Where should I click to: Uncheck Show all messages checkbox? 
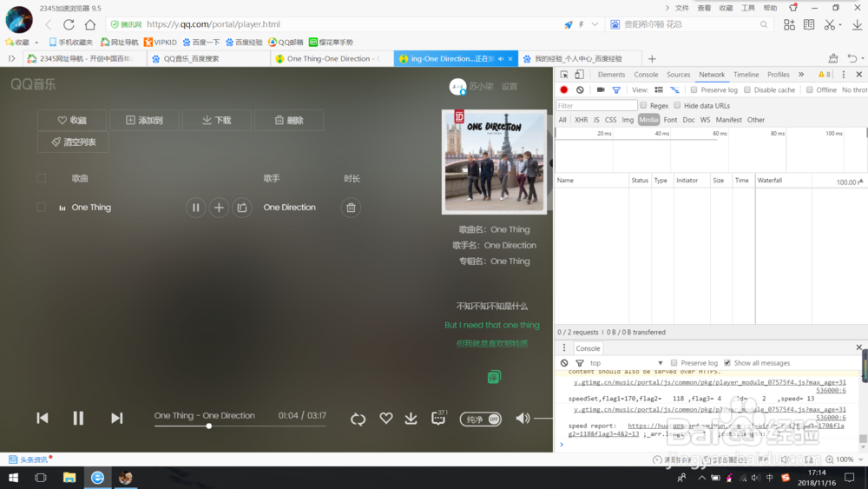tap(727, 363)
